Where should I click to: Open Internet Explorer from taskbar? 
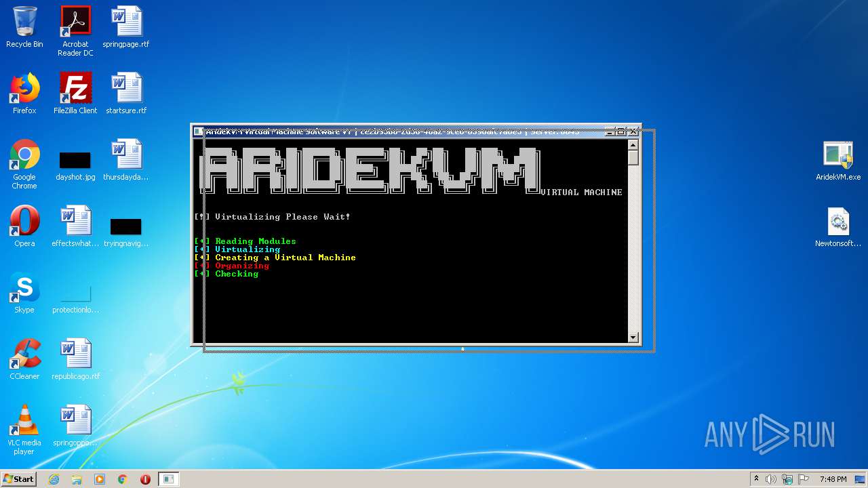(x=54, y=479)
